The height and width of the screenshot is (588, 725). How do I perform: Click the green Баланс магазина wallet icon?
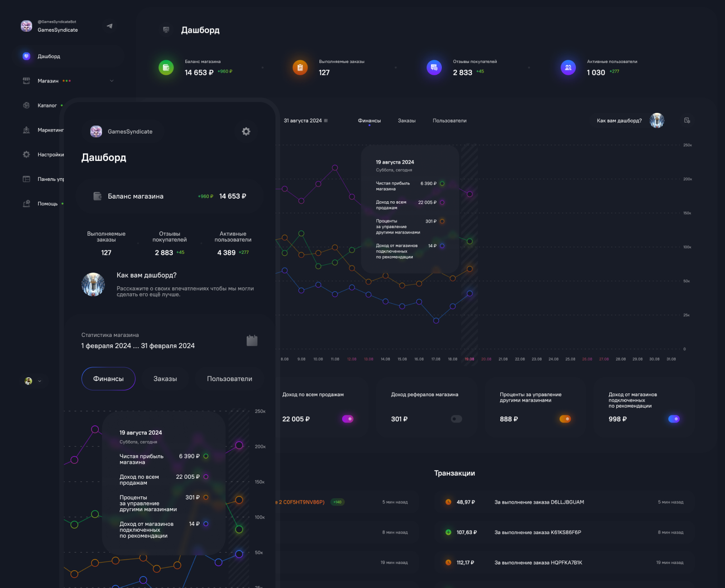coord(166,68)
